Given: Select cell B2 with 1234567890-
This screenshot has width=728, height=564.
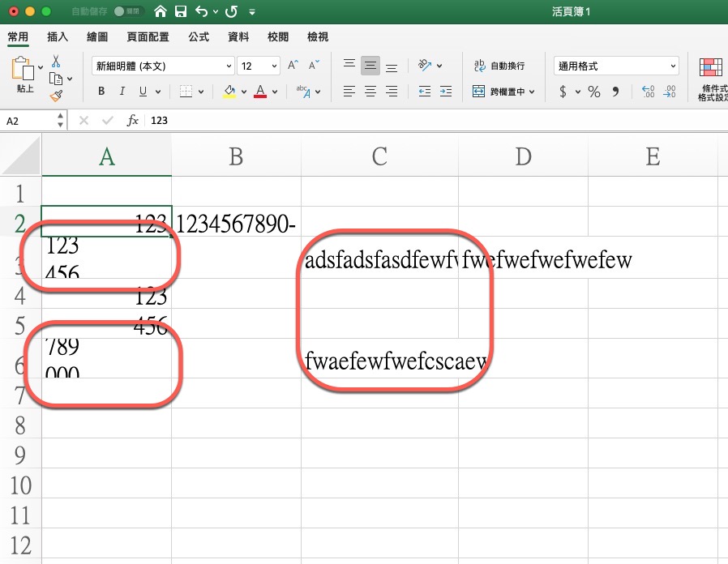Looking at the screenshot, I should click(236, 222).
